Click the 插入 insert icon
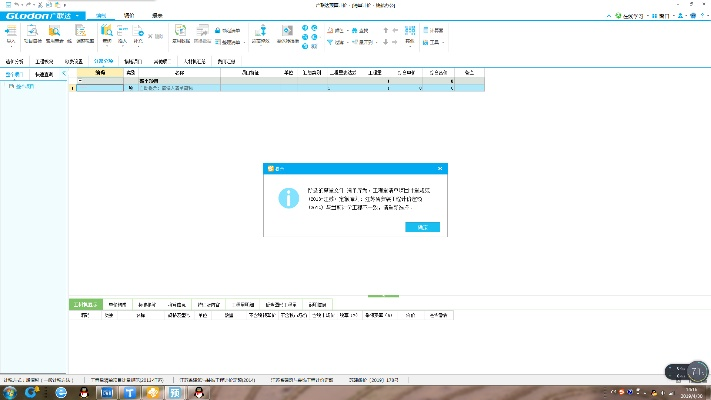The width and height of the screenshot is (711, 400). (x=122, y=34)
